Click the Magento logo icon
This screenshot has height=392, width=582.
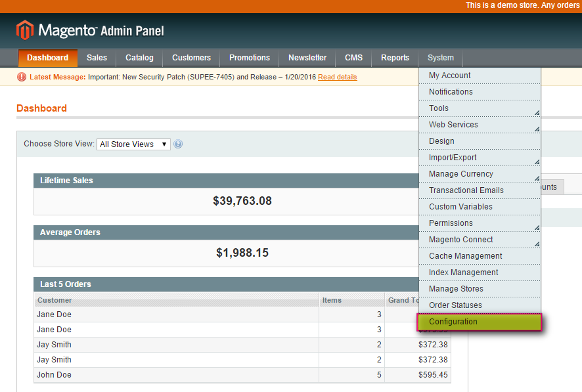pyautogui.click(x=25, y=30)
